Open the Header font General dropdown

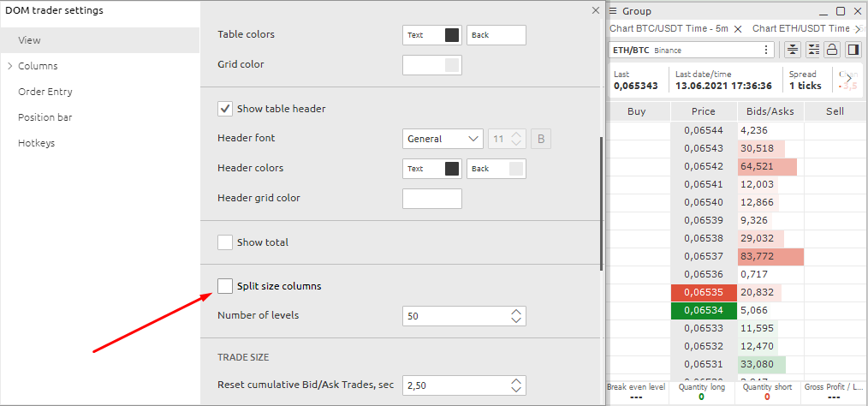click(x=443, y=139)
